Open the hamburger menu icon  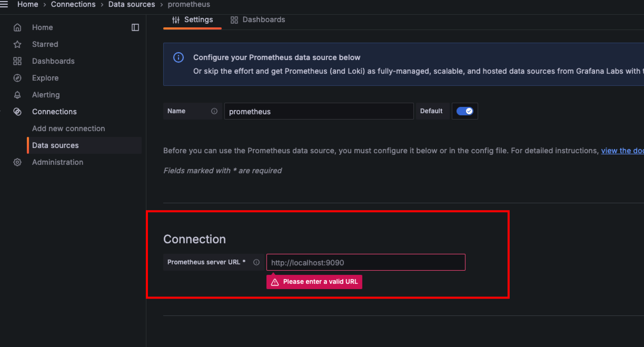pyautogui.click(x=4, y=4)
